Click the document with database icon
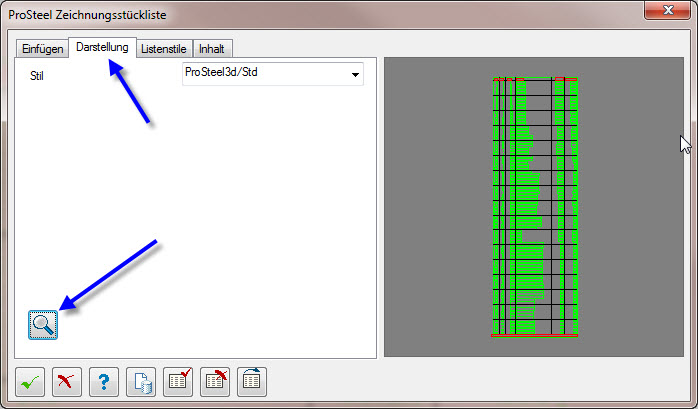This screenshot has height=409, width=698. (141, 382)
